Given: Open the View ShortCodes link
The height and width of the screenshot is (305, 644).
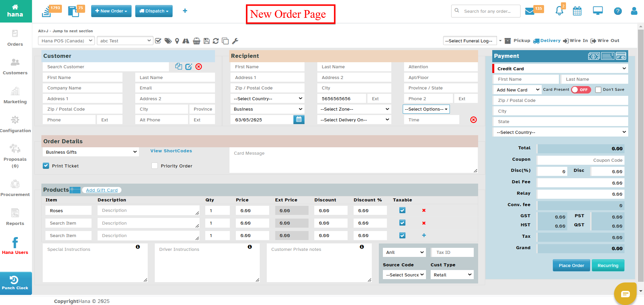Looking at the screenshot, I should (x=171, y=151).
